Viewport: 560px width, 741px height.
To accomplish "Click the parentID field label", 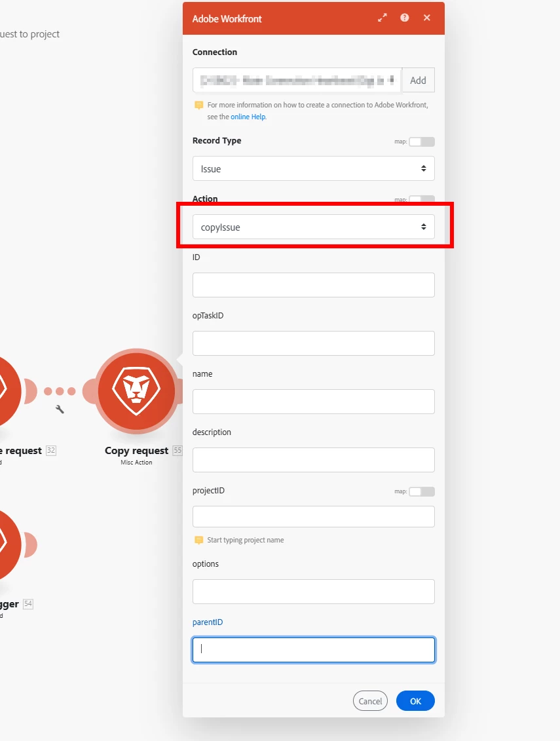I will click(208, 622).
